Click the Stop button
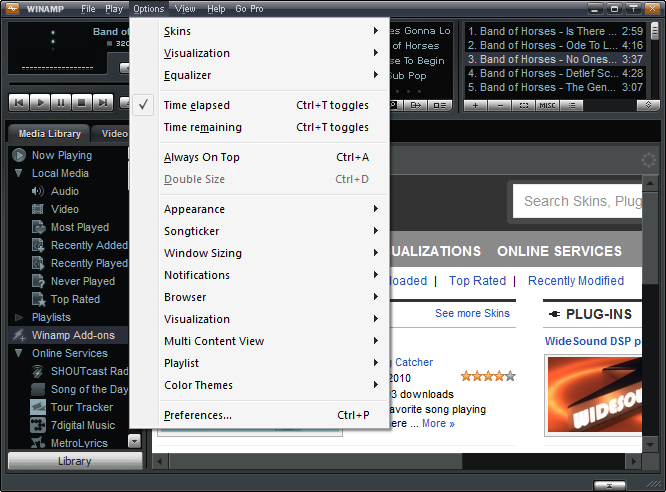 click(82, 102)
